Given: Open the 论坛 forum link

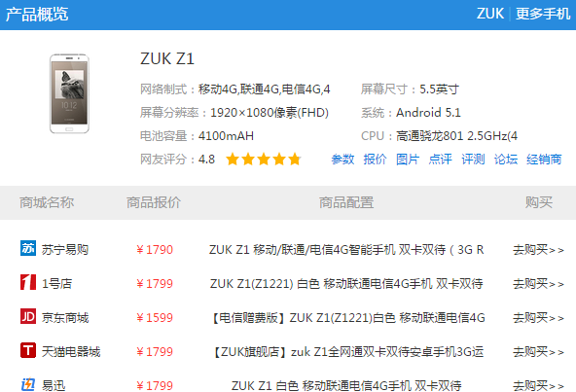Looking at the screenshot, I should (x=506, y=160).
